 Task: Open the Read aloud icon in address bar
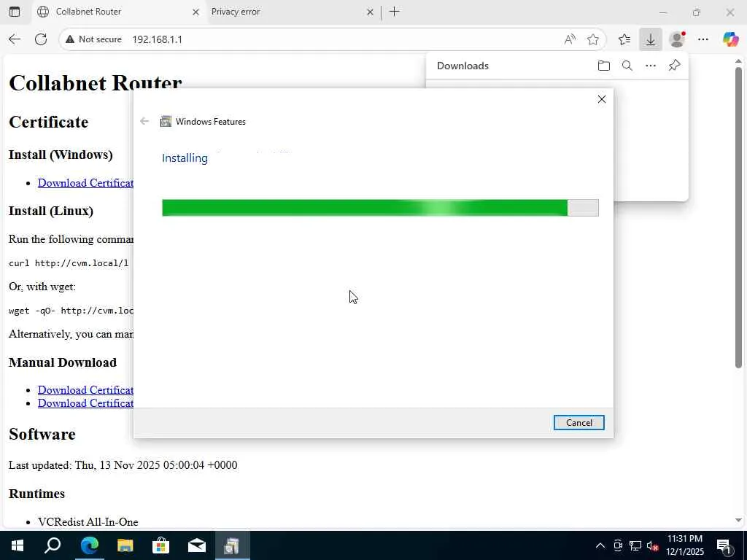point(570,39)
